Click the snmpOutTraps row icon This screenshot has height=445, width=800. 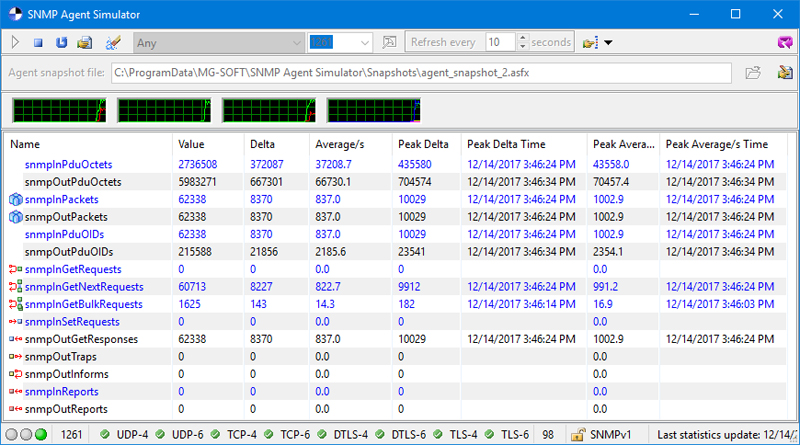tap(16, 357)
